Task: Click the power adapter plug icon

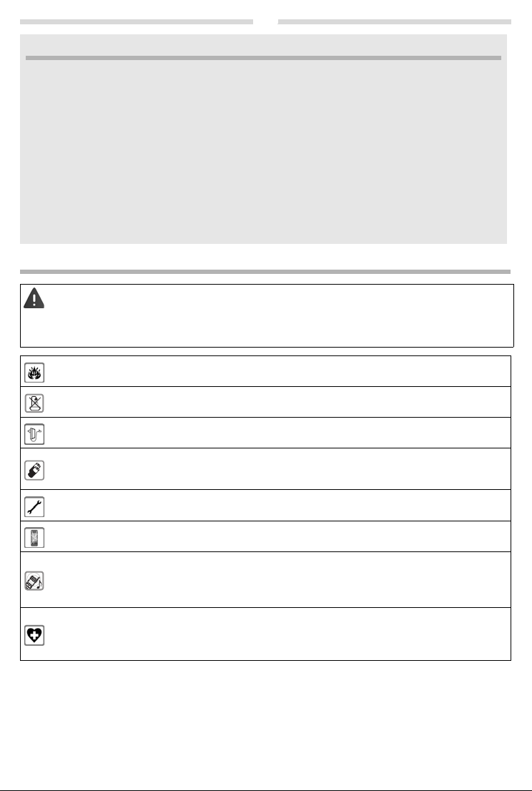Action: click(34, 434)
